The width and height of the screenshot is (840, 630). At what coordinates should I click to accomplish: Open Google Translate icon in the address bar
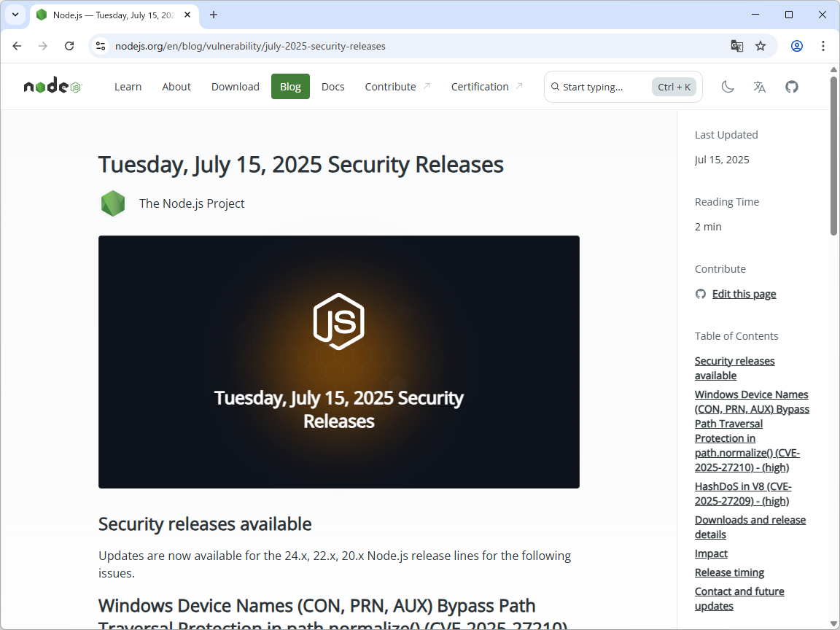pyautogui.click(x=736, y=45)
